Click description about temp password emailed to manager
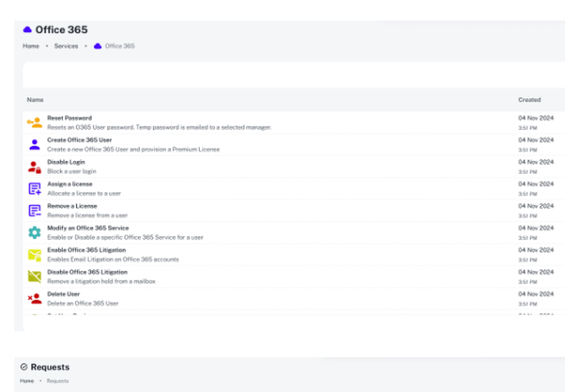565x392 pixels. point(159,128)
